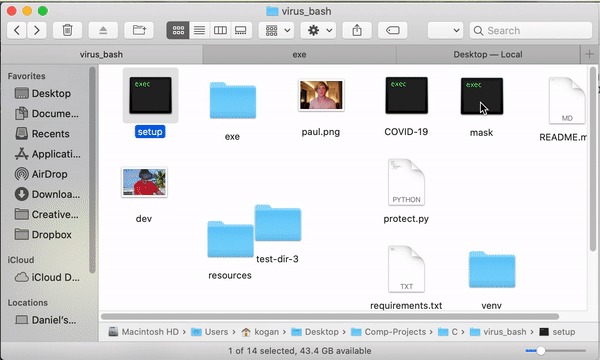Click Macintosh HD in the path bar
Screen dimensions: 600x360
click(x=144, y=332)
